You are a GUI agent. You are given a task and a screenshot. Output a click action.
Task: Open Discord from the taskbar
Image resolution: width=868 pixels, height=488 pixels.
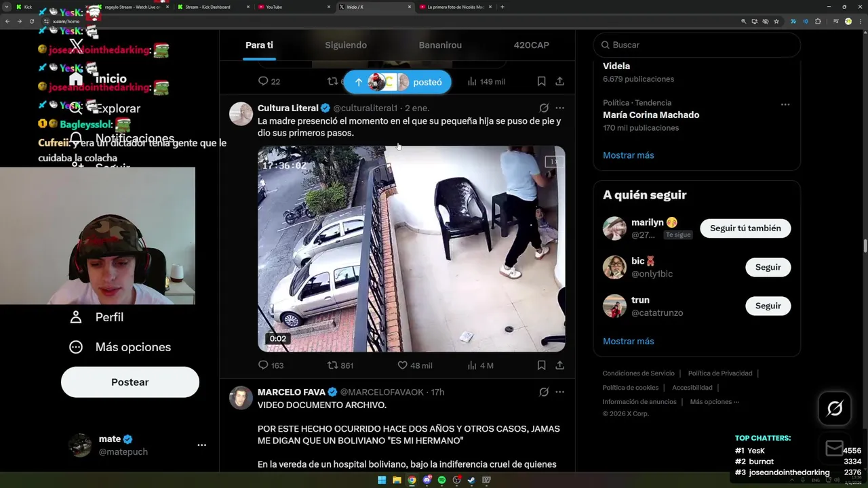pos(427,480)
